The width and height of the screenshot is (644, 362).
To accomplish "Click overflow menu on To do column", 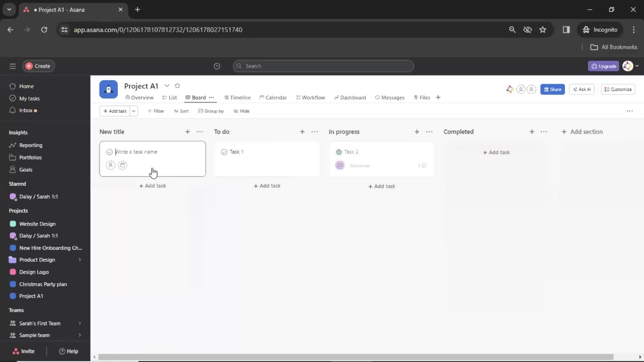I will click(x=315, y=131).
